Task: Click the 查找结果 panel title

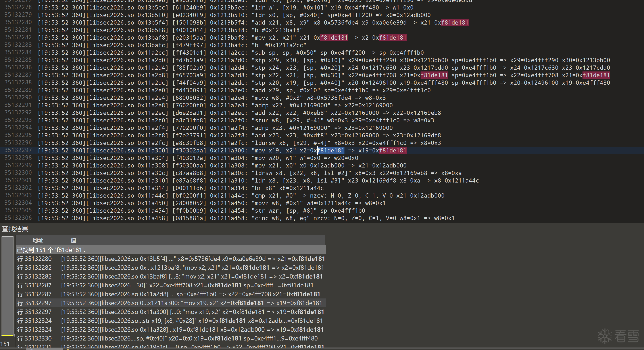Action: (15, 229)
